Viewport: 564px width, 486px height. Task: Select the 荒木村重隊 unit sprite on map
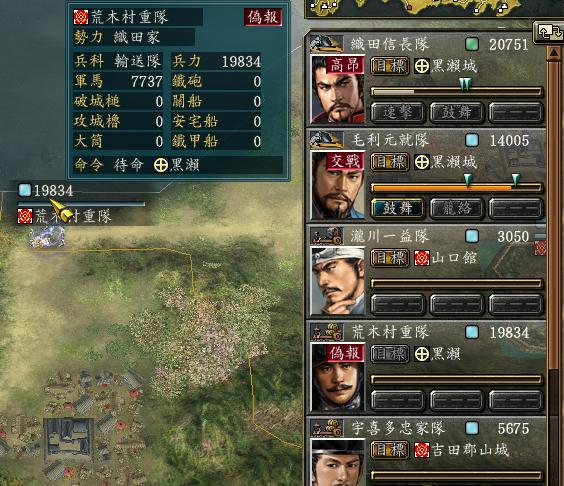47,237
